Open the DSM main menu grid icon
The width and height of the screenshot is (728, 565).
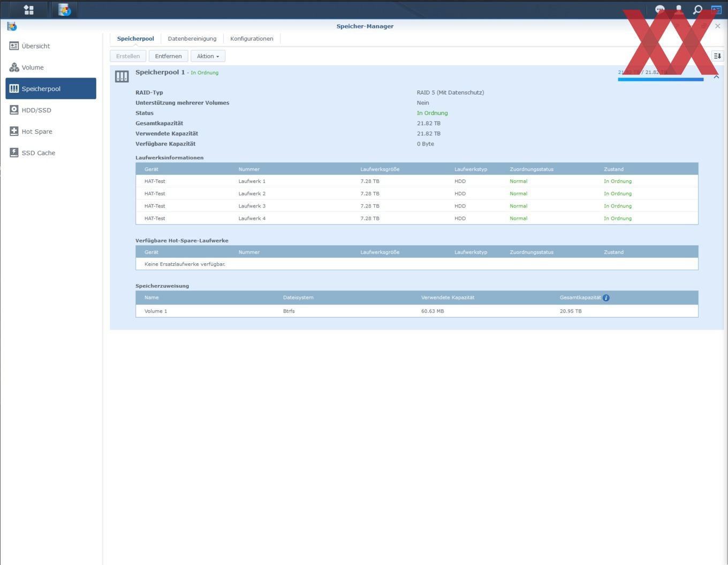(x=29, y=10)
